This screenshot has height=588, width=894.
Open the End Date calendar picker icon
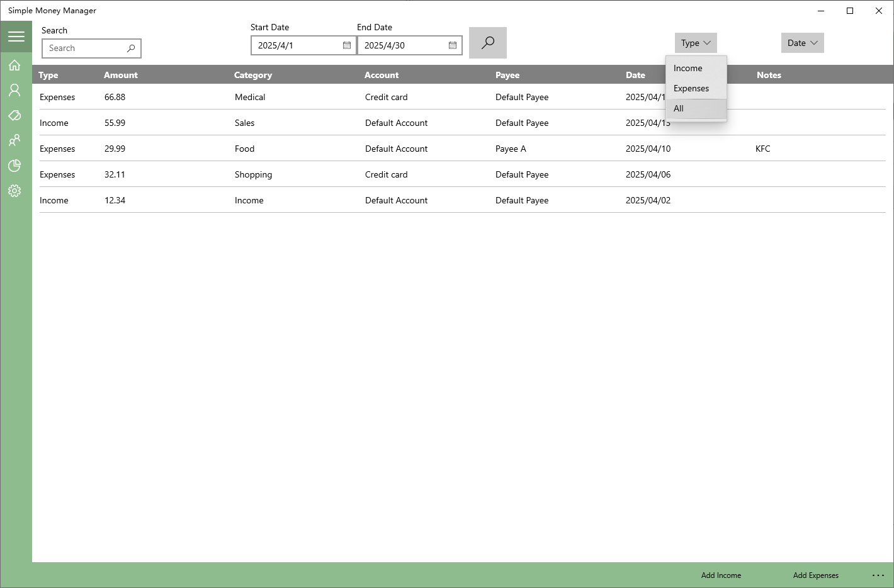[x=453, y=45]
